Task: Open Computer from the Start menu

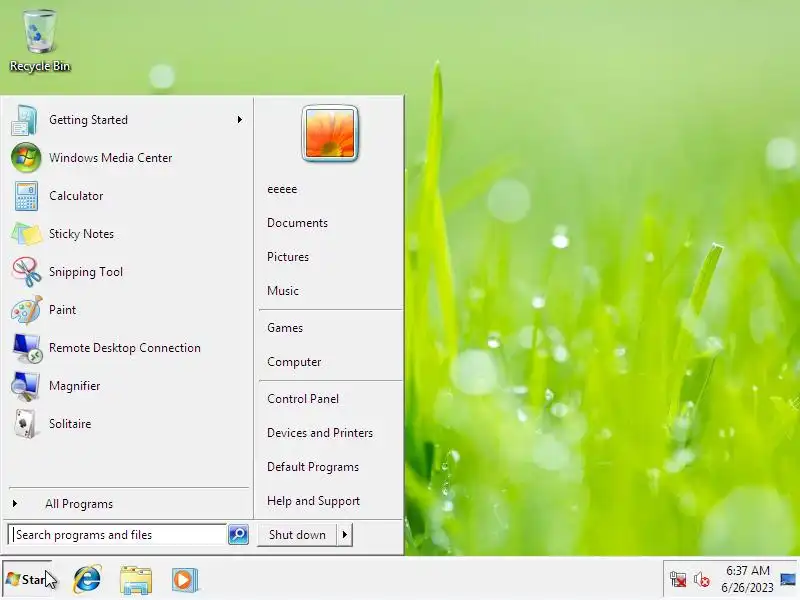Action: (x=294, y=362)
